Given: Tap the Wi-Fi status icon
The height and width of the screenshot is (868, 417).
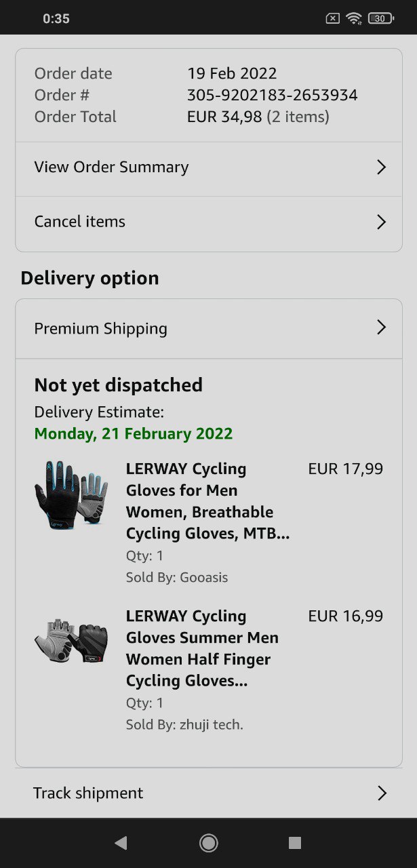Looking at the screenshot, I should pos(354,18).
